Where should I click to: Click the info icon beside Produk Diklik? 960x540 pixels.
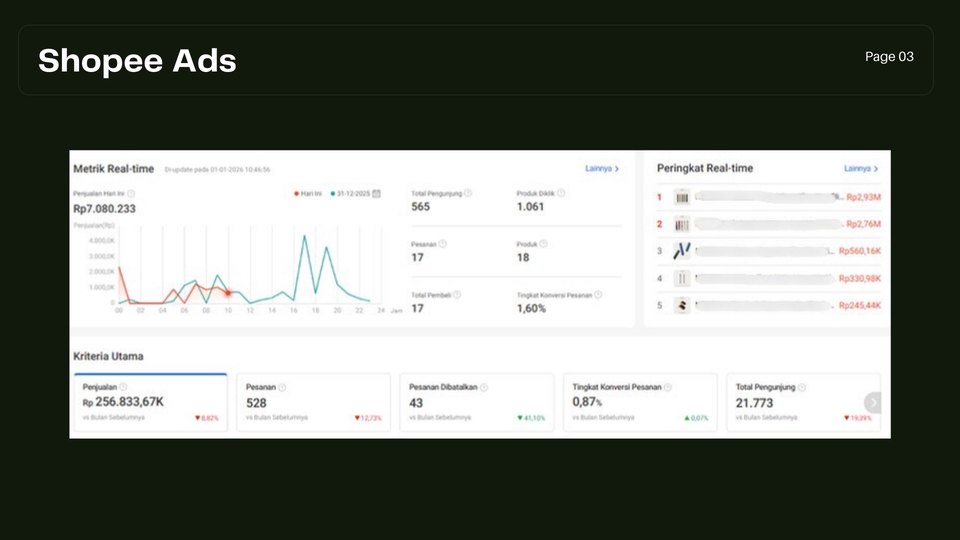pos(561,193)
